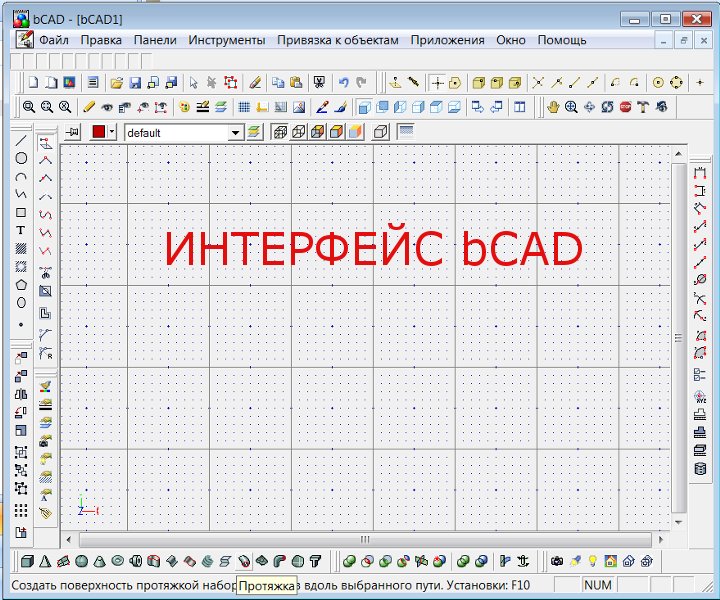Image resolution: width=720 pixels, height=600 pixels.
Task: Open the Привязка к объектам menu
Action: click(338, 40)
